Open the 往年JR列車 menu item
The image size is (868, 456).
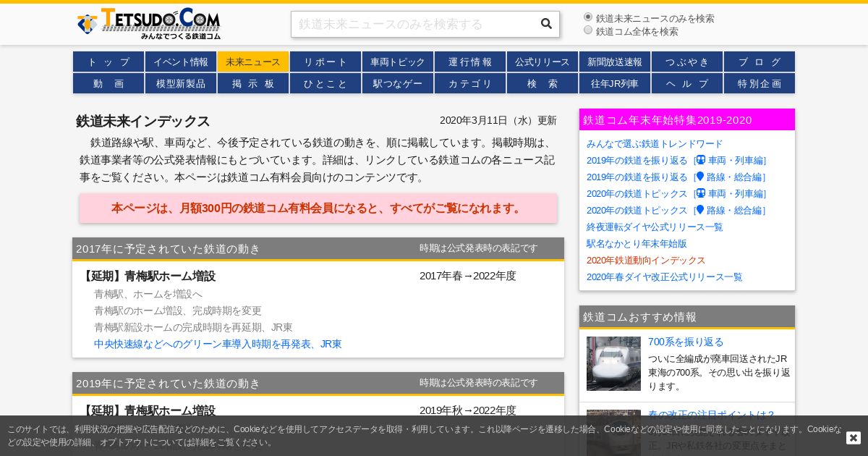(x=615, y=83)
